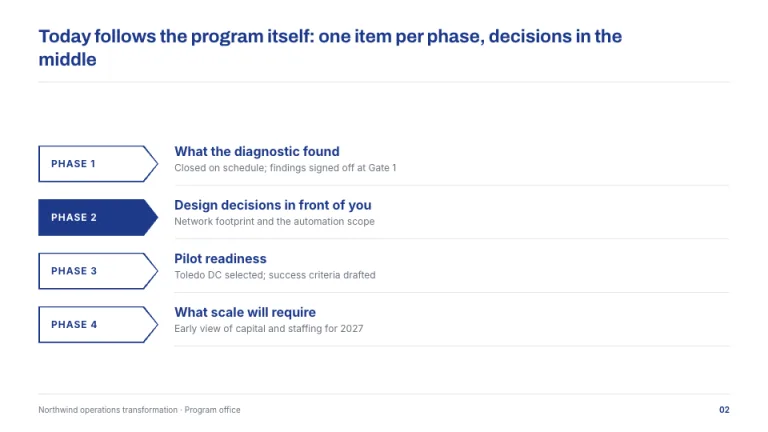Select 'Early view of capital and staffing' text
This screenshot has width=768, height=432.
(269, 329)
